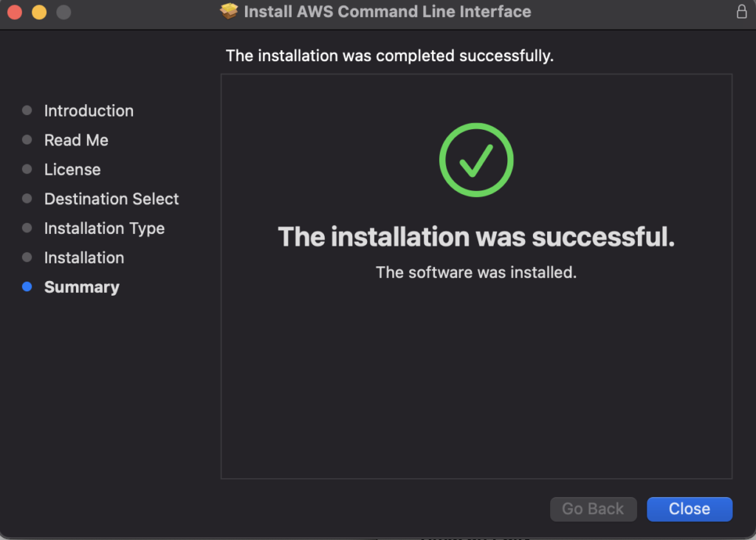Viewport: 756px width, 540px height.
Task: Click the blue dot beside Summary
Action: pyautogui.click(x=27, y=287)
